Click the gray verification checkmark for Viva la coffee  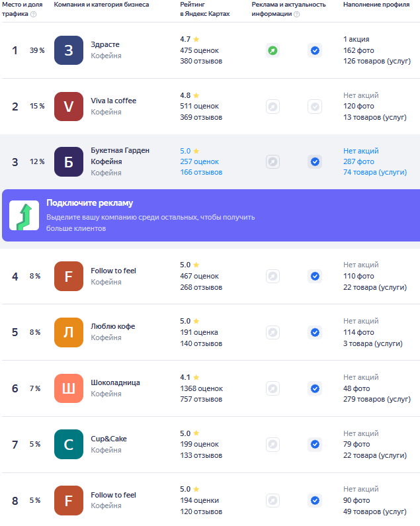click(x=315, y=107)
